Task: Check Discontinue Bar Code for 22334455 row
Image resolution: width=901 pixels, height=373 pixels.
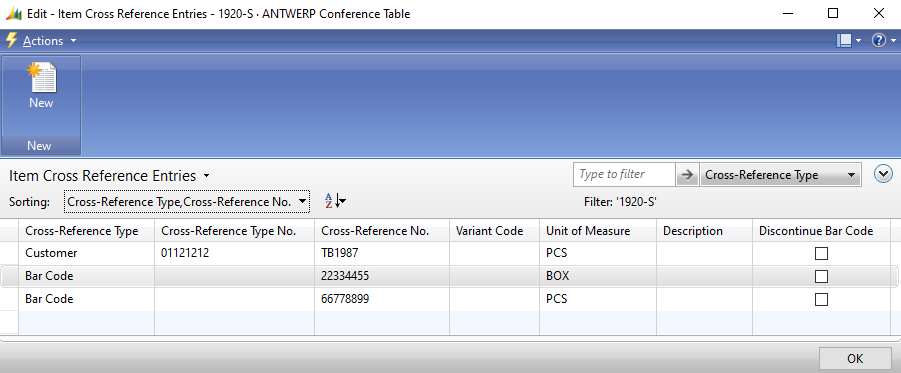Action: [821, 276]
